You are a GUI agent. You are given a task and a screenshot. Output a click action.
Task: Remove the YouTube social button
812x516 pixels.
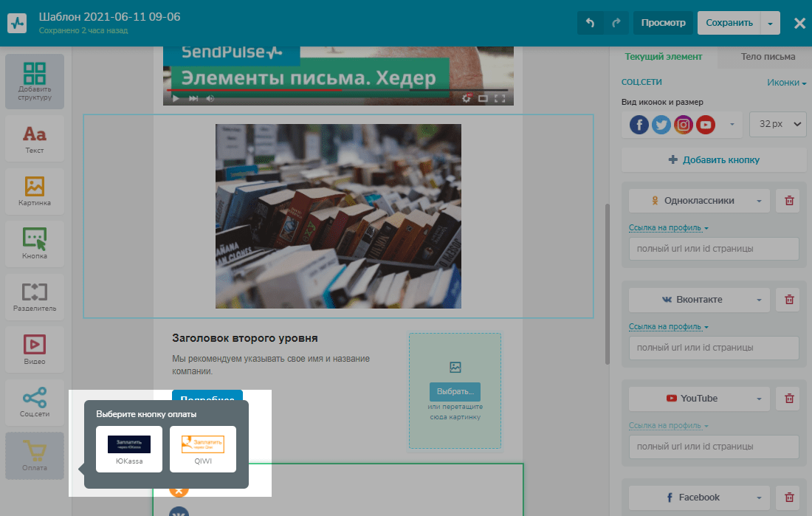coord(789,399)
